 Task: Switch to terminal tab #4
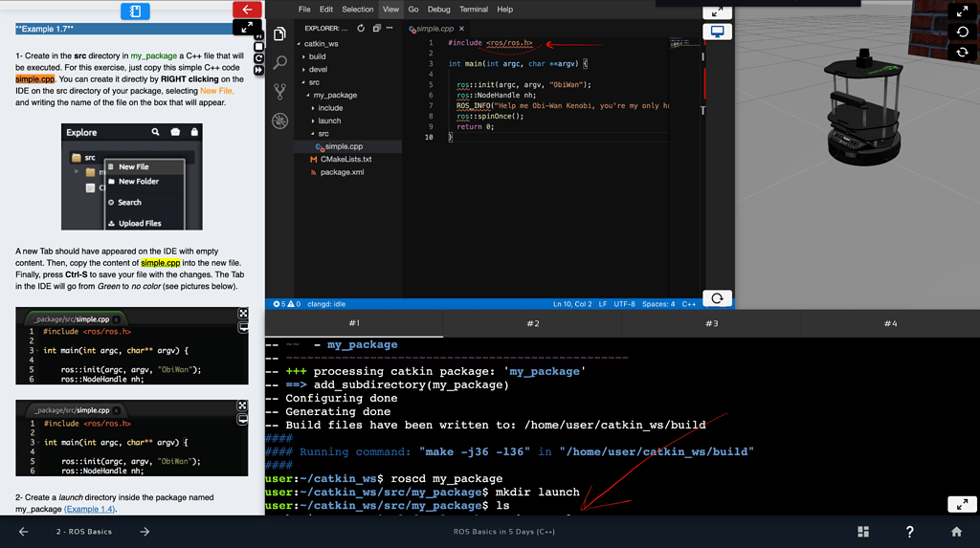890,323
